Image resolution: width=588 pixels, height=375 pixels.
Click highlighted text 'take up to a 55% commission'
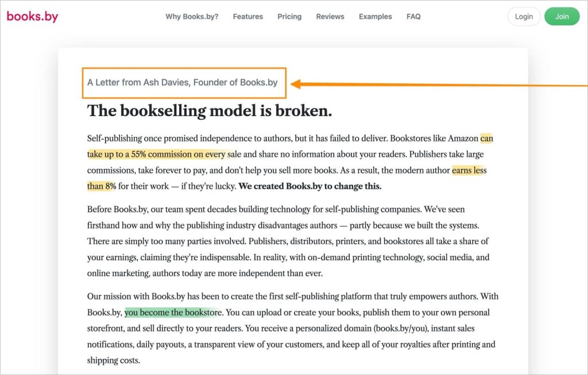(140, 154)
